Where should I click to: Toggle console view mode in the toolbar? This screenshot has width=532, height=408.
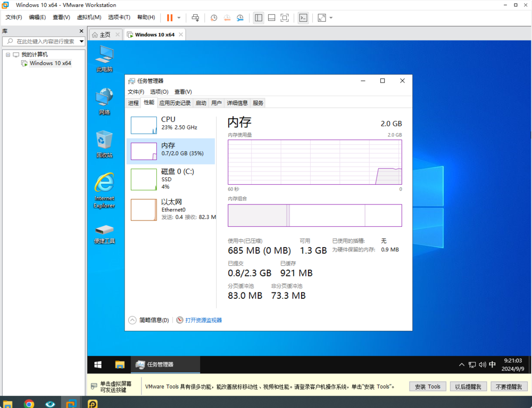click(303, 18)
